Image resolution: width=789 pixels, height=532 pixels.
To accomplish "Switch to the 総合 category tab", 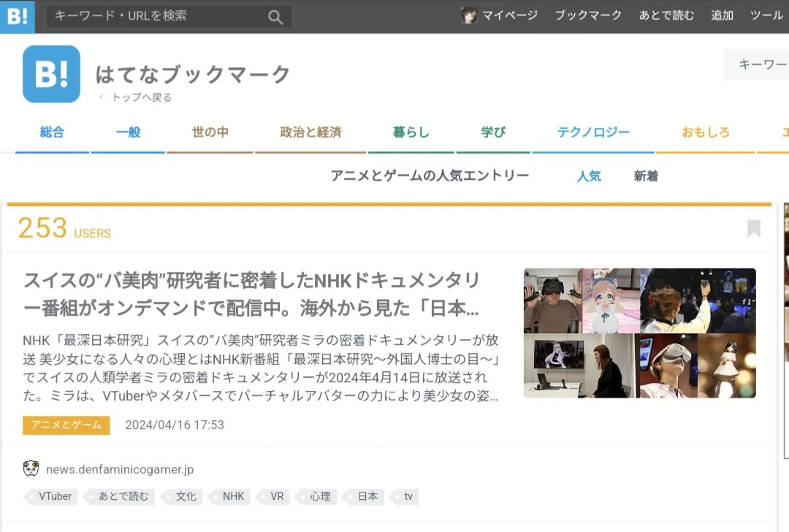I will click(x=53, y=132).
